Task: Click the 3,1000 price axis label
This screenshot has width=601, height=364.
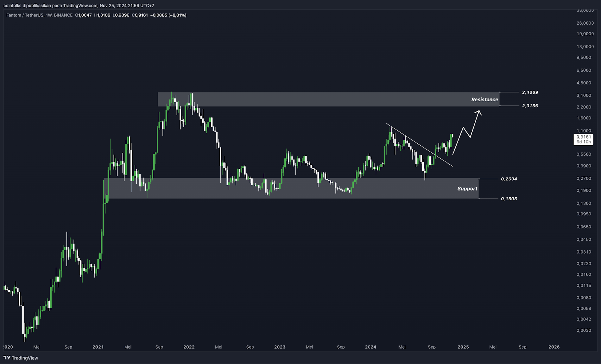Action: (584, 96)
